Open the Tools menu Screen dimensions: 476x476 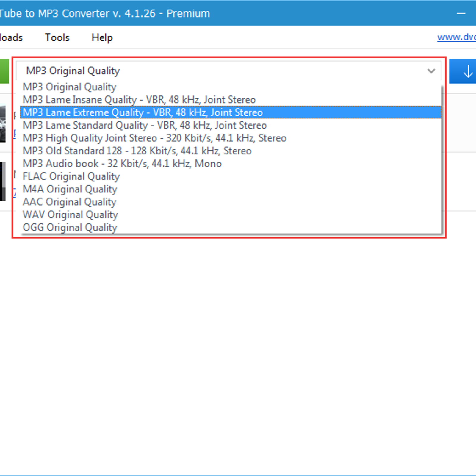(57, 37)
